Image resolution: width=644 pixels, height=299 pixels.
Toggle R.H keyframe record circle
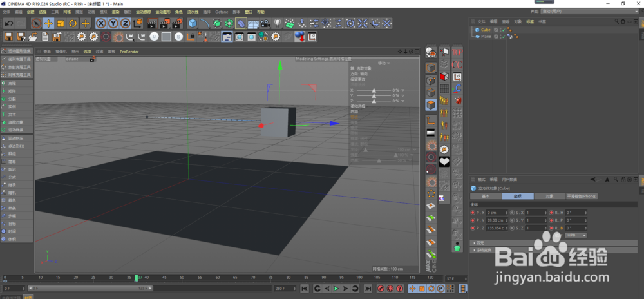[x=552, y=213]
